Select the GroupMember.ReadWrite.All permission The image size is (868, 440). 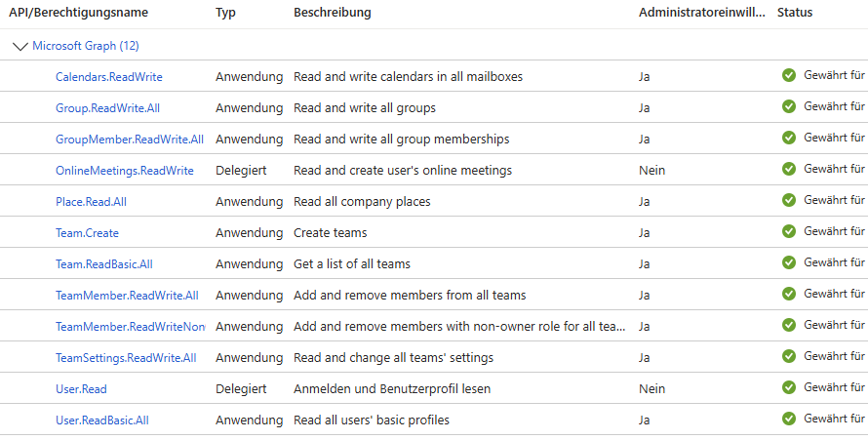130,140
